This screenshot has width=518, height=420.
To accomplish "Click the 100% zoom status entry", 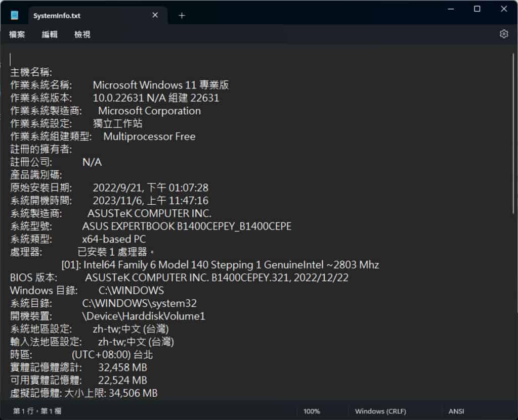I will (312, 411).
